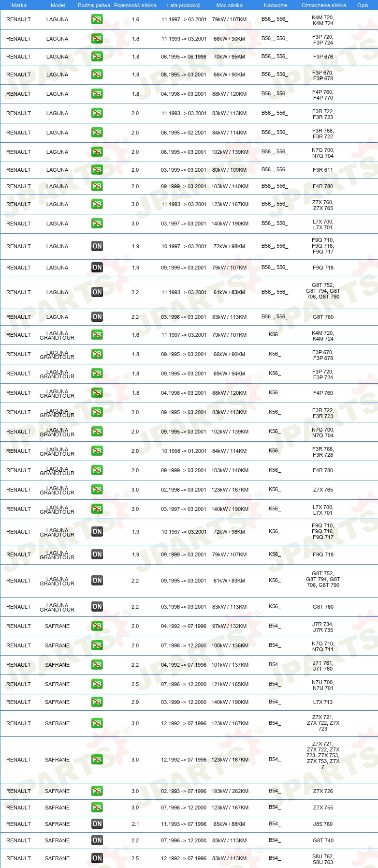
Task: Click production dates 02.1993 -> 07.1996
Action: click(x=184, y=791)
